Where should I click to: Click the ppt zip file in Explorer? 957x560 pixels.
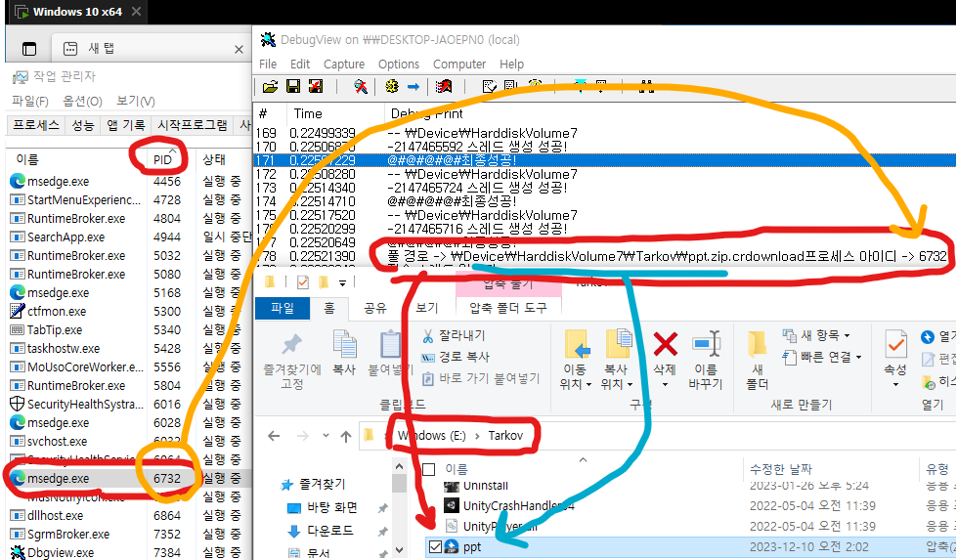[472, 546]
